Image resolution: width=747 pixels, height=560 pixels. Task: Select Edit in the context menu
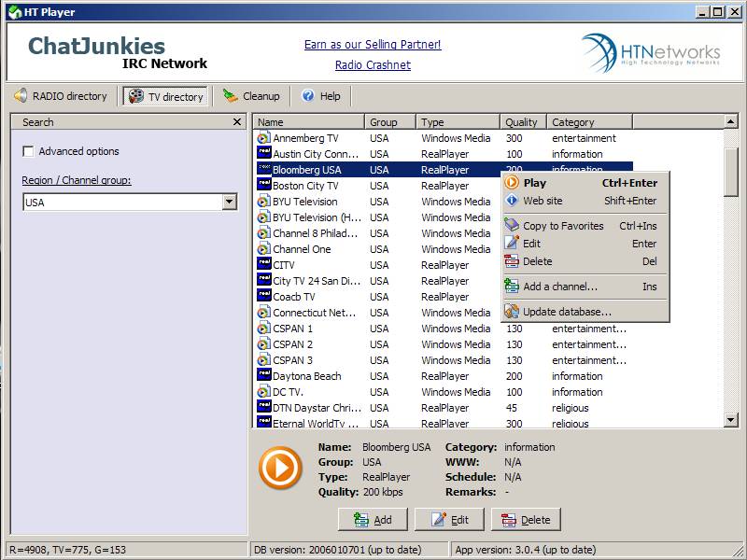coord(585,244)
